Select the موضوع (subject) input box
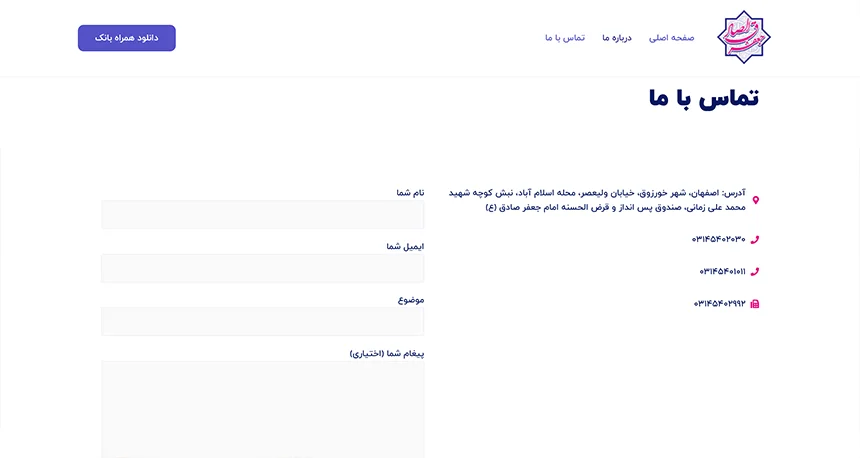Image resolution: width=860 pixels, height=458 pixels. click(262, 321)
